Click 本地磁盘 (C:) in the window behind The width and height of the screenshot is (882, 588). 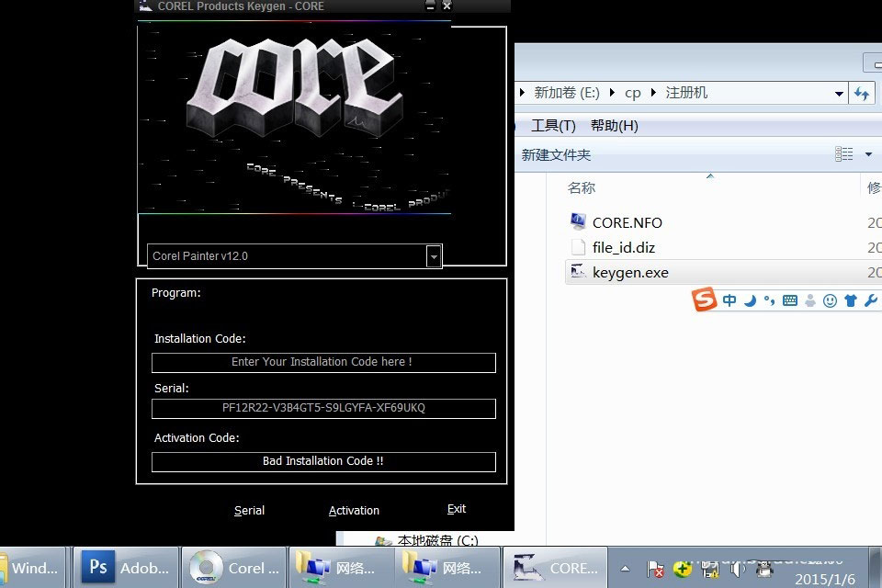437,540
